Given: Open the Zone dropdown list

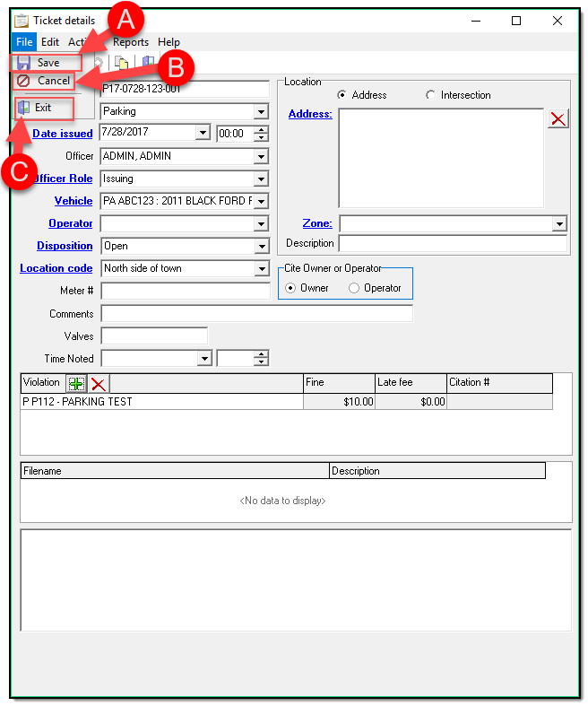Looking at the screenshot, I should (x=559, y=223).
